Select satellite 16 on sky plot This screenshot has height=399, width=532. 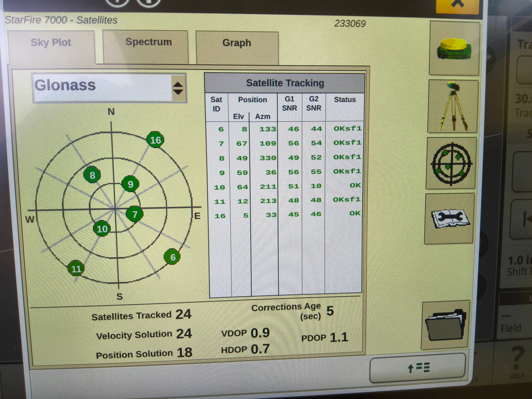155,140
